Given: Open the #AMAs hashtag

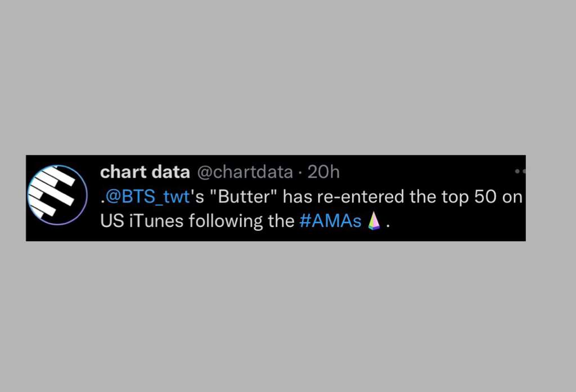Looking at the screenshot, I should (x=331, y=221).
